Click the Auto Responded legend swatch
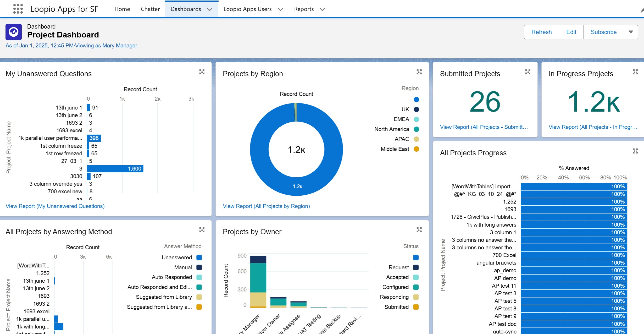This screenshot has width=644, height=334. coord(199,277)
